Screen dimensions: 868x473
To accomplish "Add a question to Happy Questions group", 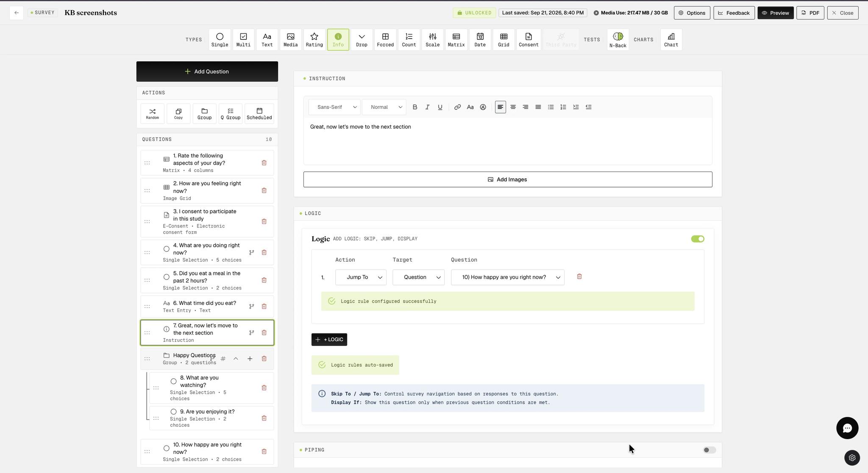I will [x=250, y=359].
